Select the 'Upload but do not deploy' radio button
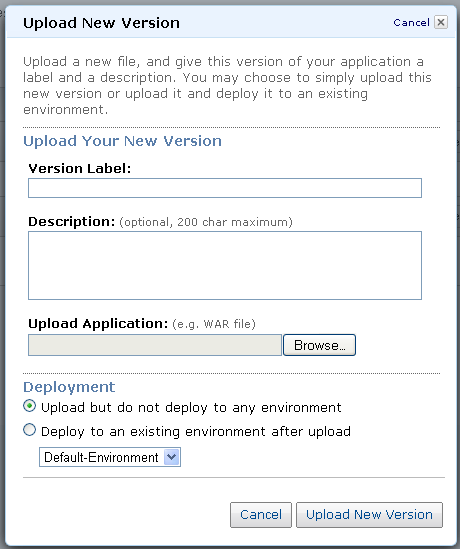 [29, 406]
